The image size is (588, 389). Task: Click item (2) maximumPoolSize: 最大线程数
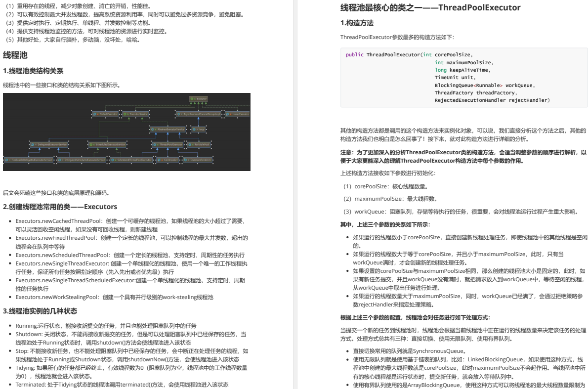pyautogui.click(x=390, y=199)
